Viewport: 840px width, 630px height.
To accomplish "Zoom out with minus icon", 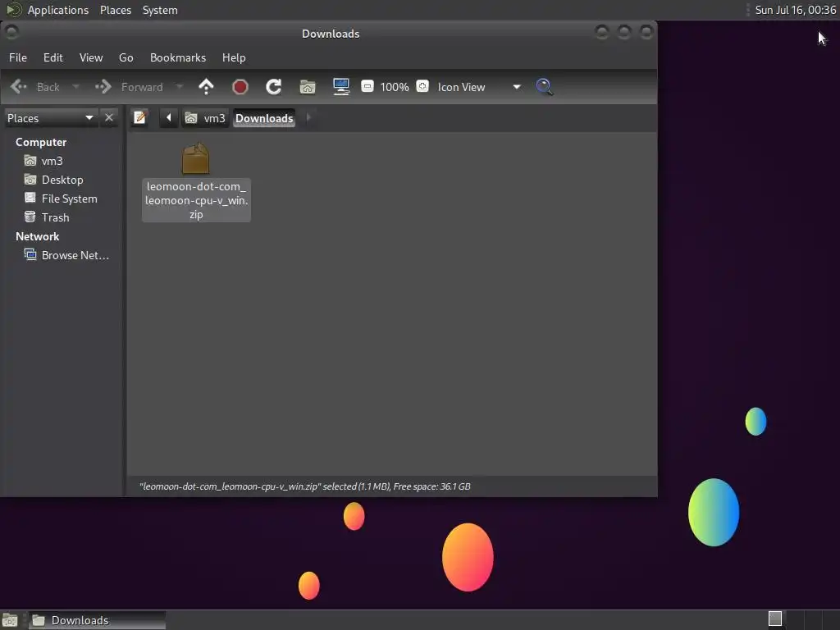I will tap(367, 86).
